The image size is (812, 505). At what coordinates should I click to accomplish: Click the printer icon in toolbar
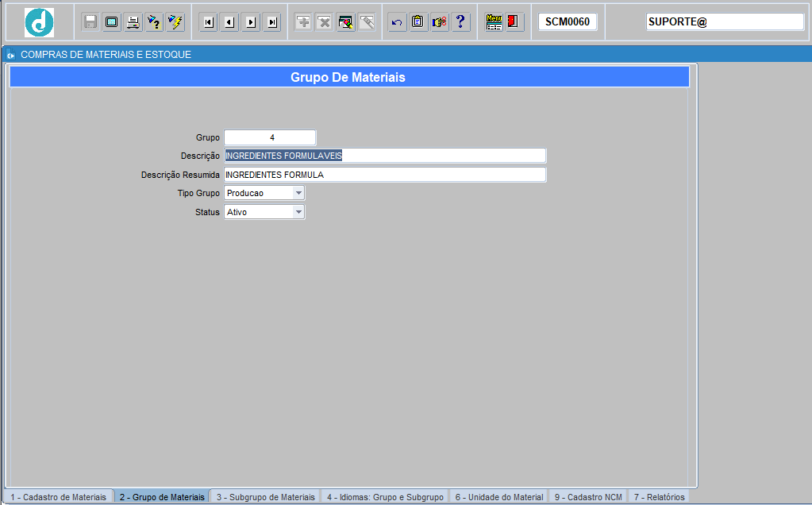(x=133, y=22)
